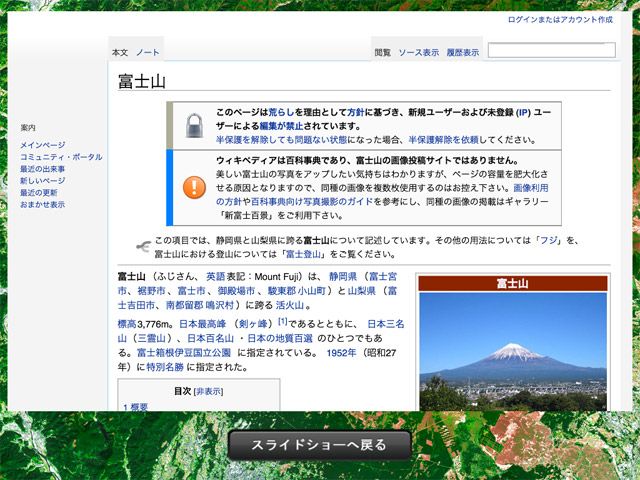Viewport: 640px width, 480px height.
Task: Switch to the ノート tab
Action: click(x=148, y=53)
